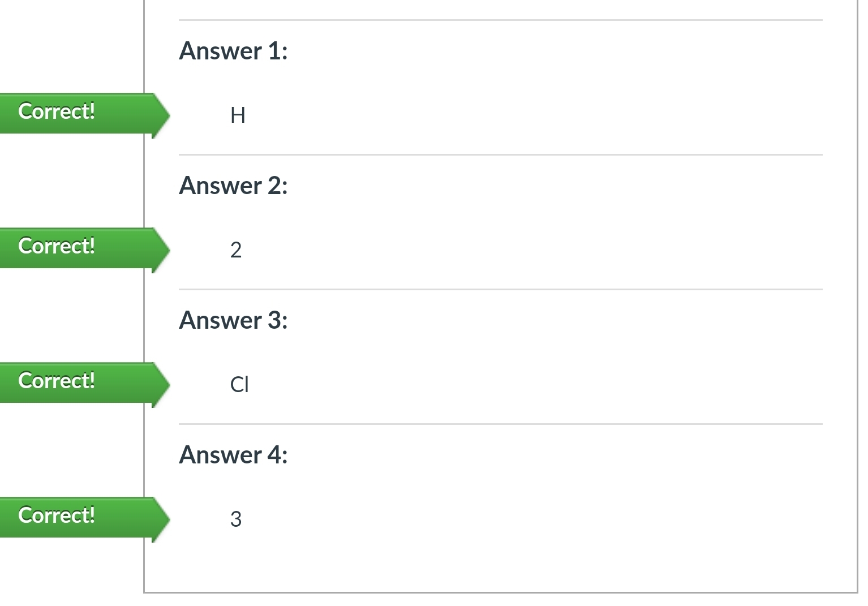Click the "Answer 1:" heading

(233, 51)
